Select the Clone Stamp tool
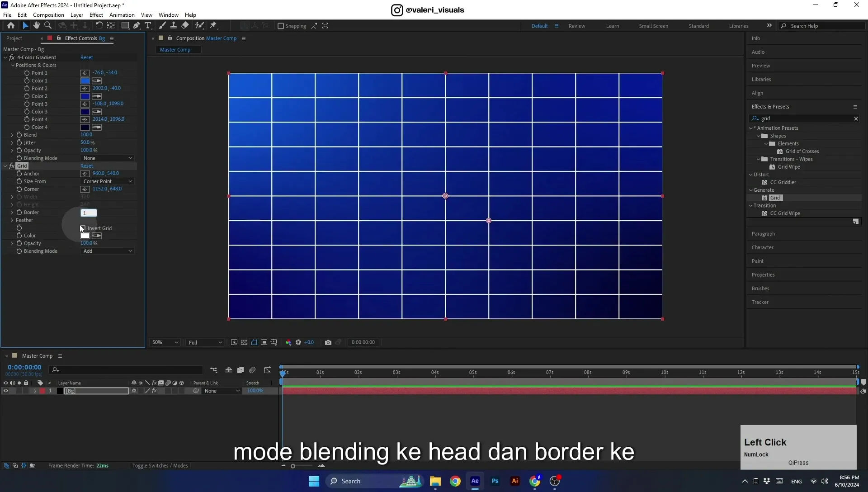Image resolution: width=868 pixels, height=492 pixels. [x=174, y=26]
